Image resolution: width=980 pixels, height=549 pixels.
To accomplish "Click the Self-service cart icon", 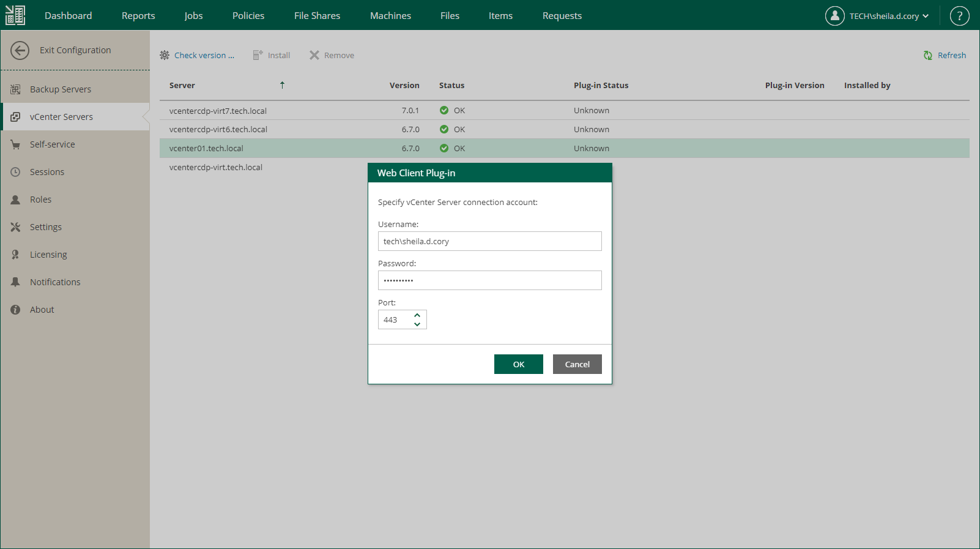I will point(15,144).
